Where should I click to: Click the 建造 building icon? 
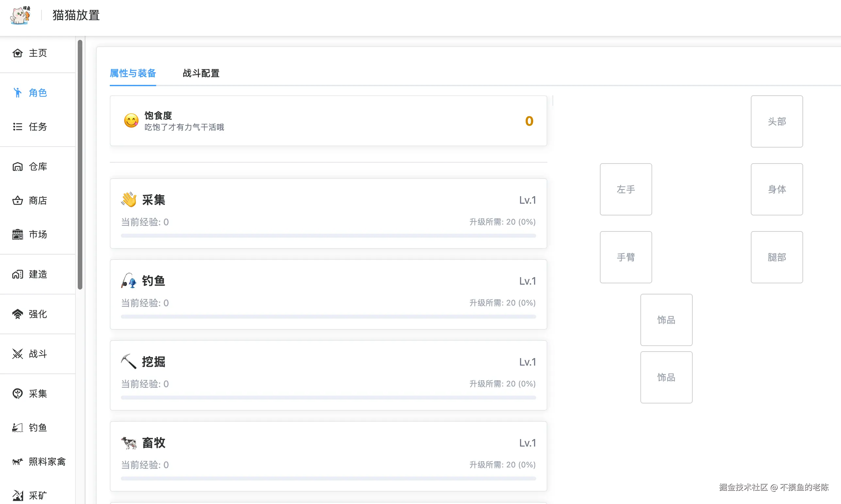17,275
